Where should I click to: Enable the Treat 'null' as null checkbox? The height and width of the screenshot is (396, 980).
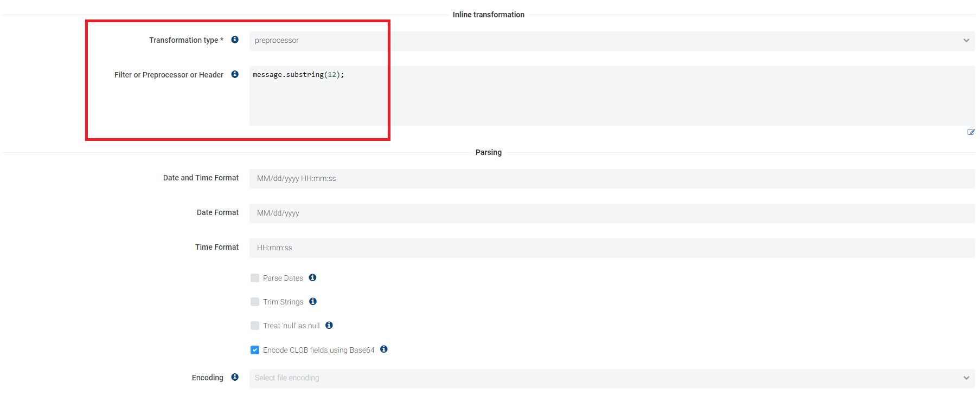(x=255, y=326)
